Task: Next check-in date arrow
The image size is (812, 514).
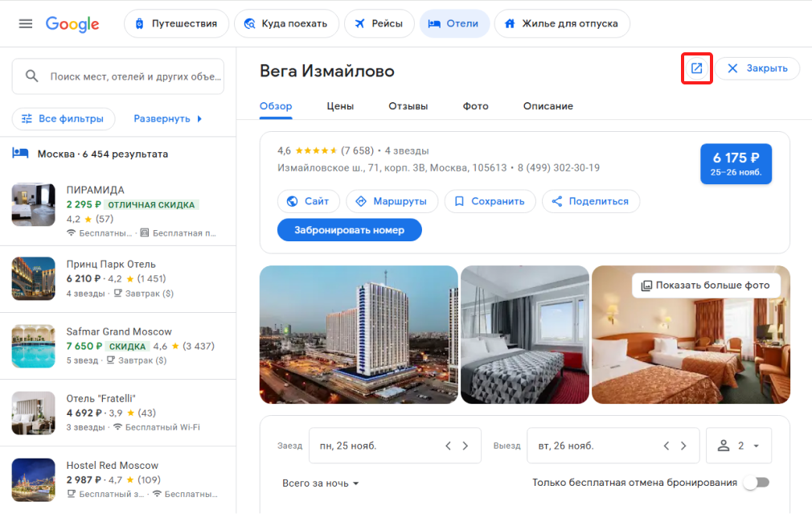Action: coord(465,446)
